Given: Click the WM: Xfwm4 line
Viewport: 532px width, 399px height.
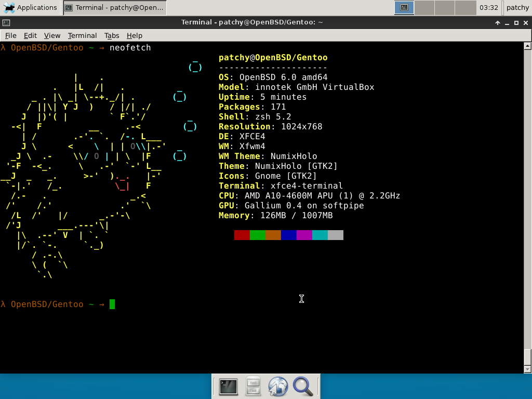Looking at the screenshot, I should 242,146.
